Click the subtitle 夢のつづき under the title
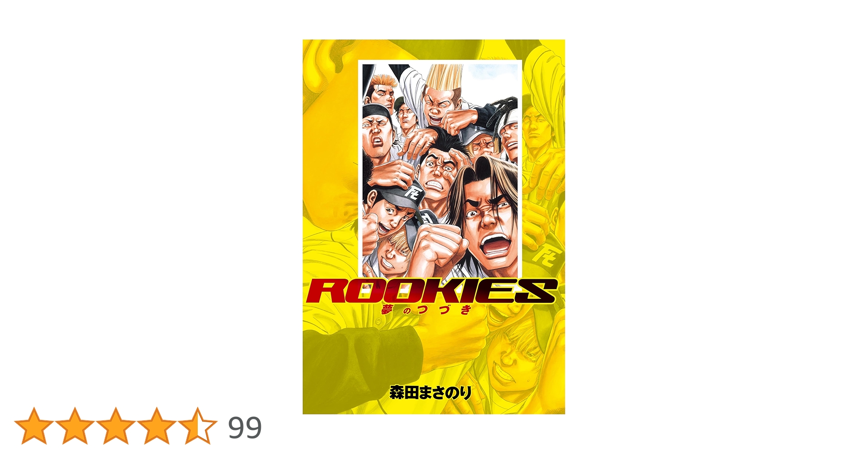This screenshot has height=454, width=868. pyautogui.click(x=426, y=311)
